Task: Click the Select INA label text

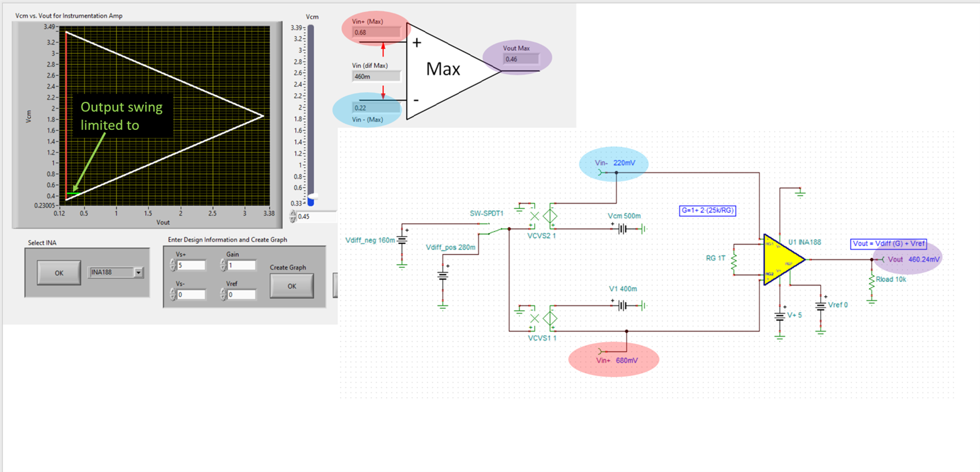Action: [42, 243]
